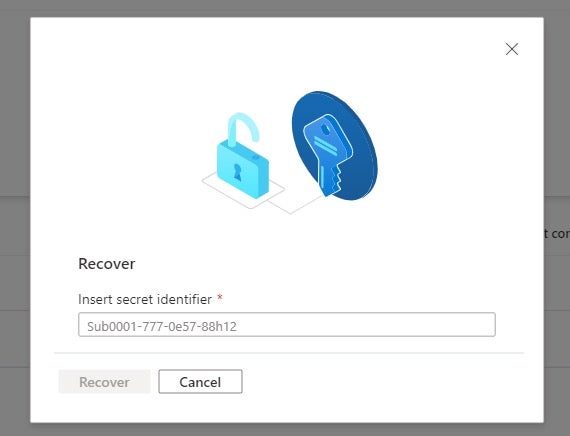
Task: Close the Recover dialog with the X
Action: click(511, 49)
